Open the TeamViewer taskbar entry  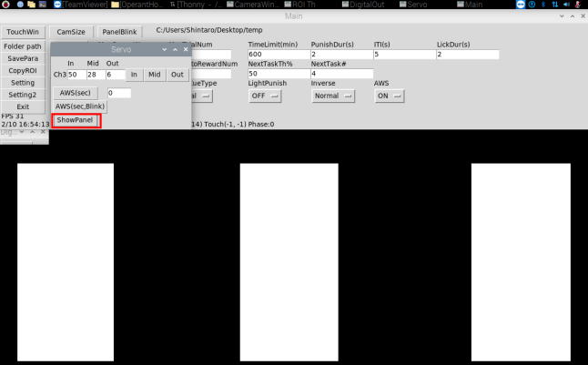click(x=83, y=5)
